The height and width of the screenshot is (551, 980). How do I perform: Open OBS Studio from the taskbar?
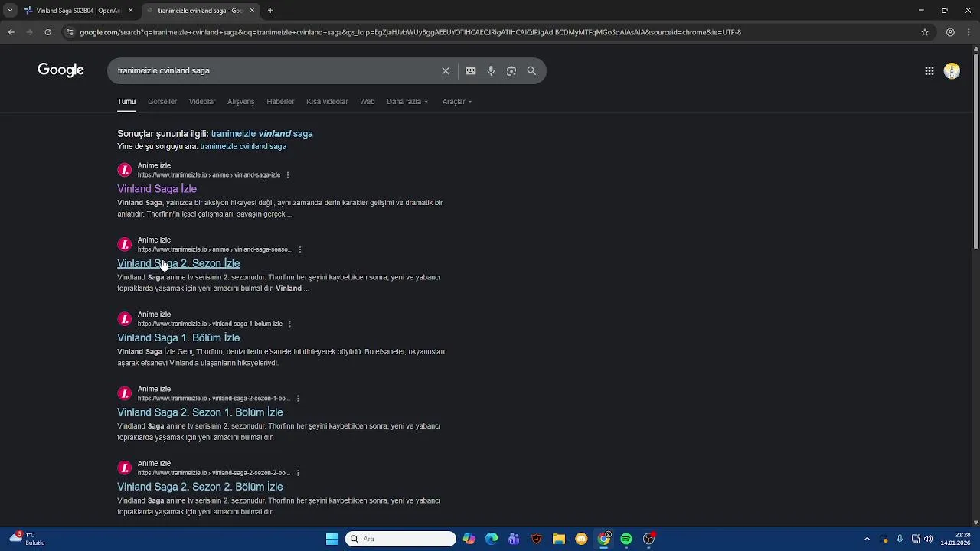648,539
